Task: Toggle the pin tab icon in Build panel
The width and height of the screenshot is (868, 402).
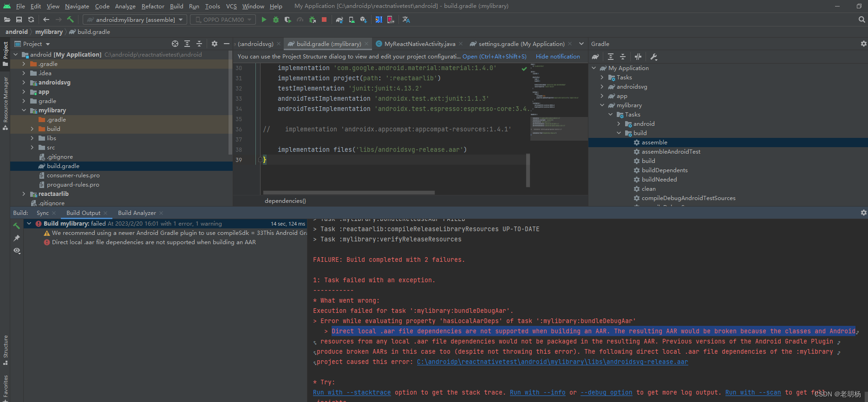Action: click(17, 238)
